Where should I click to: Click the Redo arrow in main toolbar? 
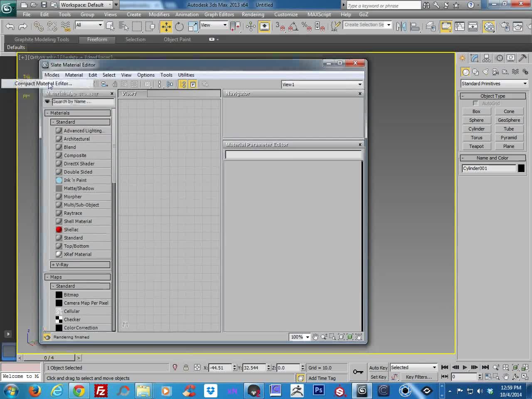point(23,27)
